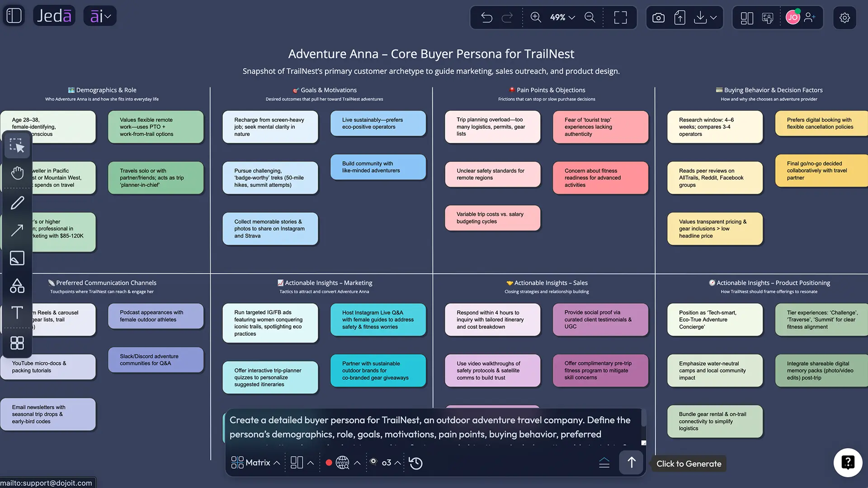Open the JO user avatar
The width and height of the screenshot is (868, 488).
click(x=793, y=18)
